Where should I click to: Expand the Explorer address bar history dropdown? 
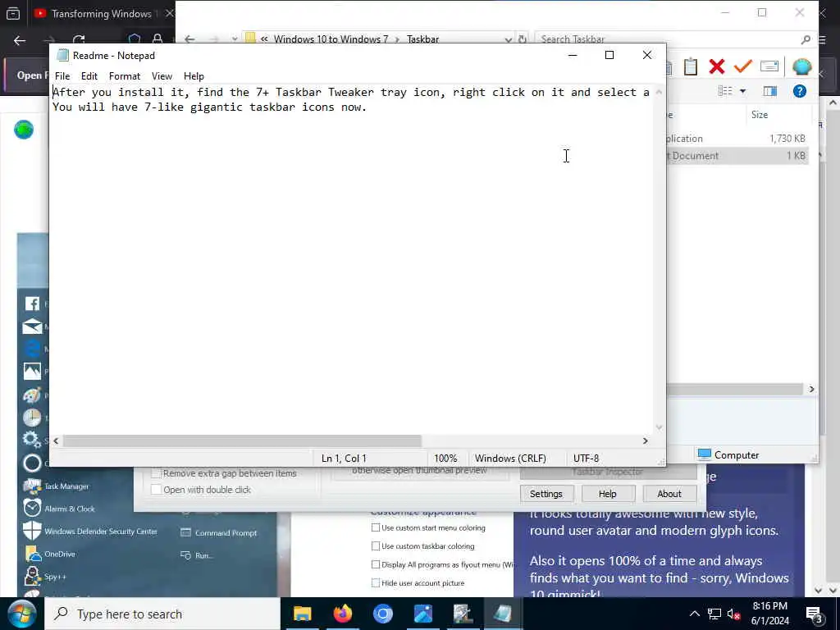(x=508, y=39)
